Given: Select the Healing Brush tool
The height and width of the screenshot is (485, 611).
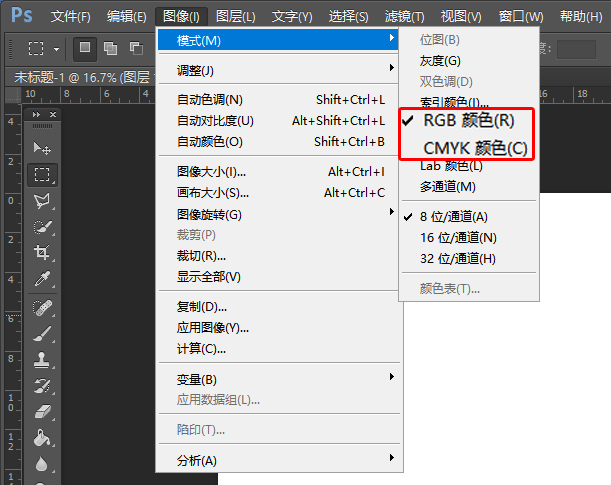Looking at the screenshot, I should (x=42, y=307).
